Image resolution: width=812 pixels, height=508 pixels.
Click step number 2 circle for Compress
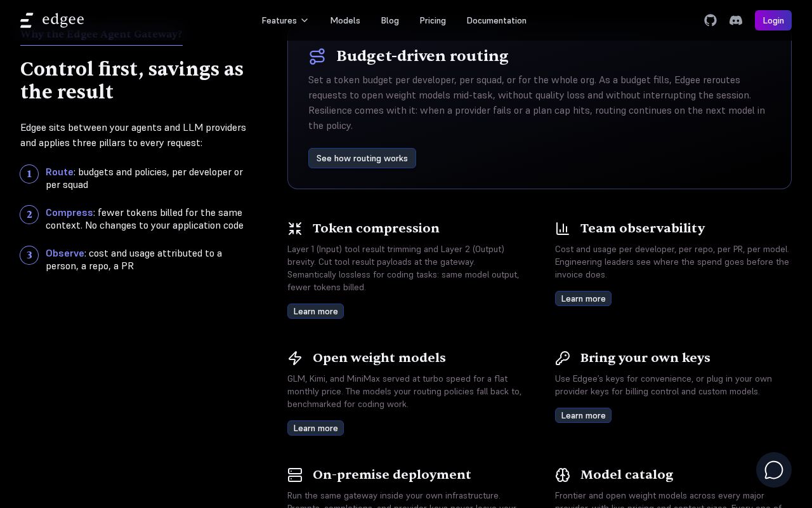tap(29, 215)
